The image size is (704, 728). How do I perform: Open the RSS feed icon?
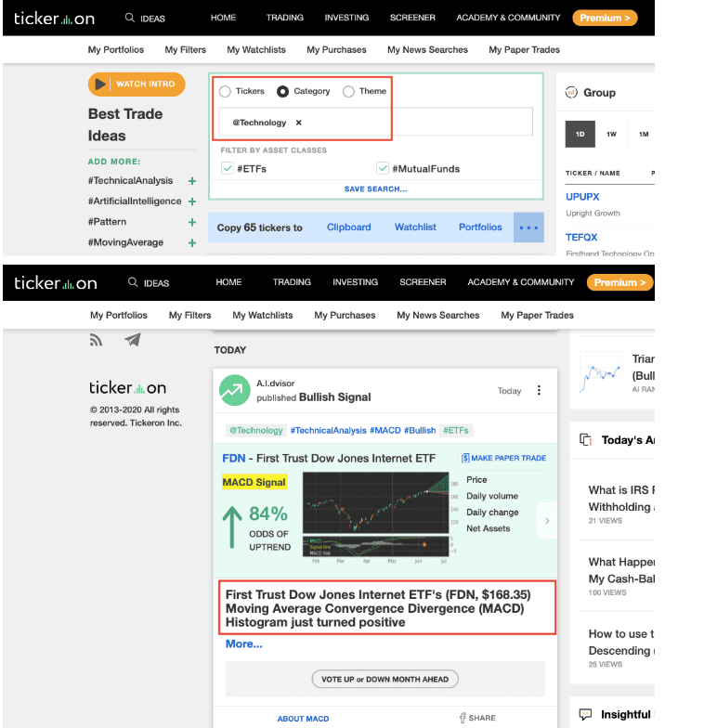click(x=96, y=340)
